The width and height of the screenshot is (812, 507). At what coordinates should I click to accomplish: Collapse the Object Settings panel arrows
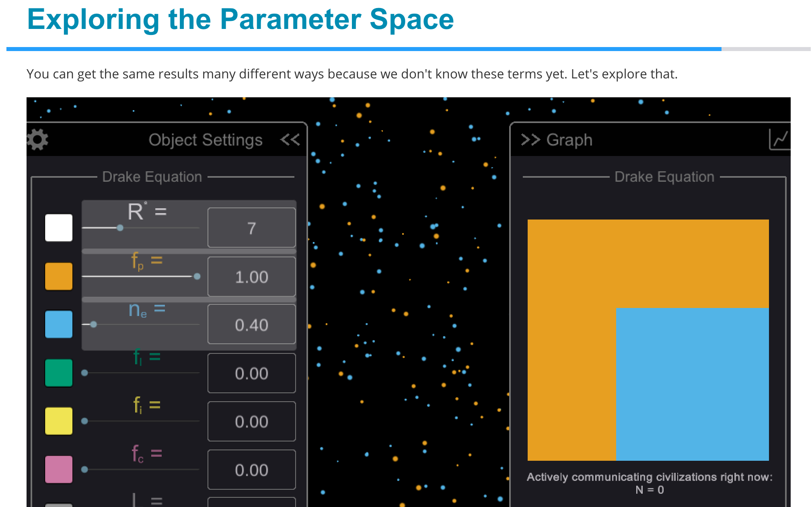pyautogui.click(x=290, y=140)
